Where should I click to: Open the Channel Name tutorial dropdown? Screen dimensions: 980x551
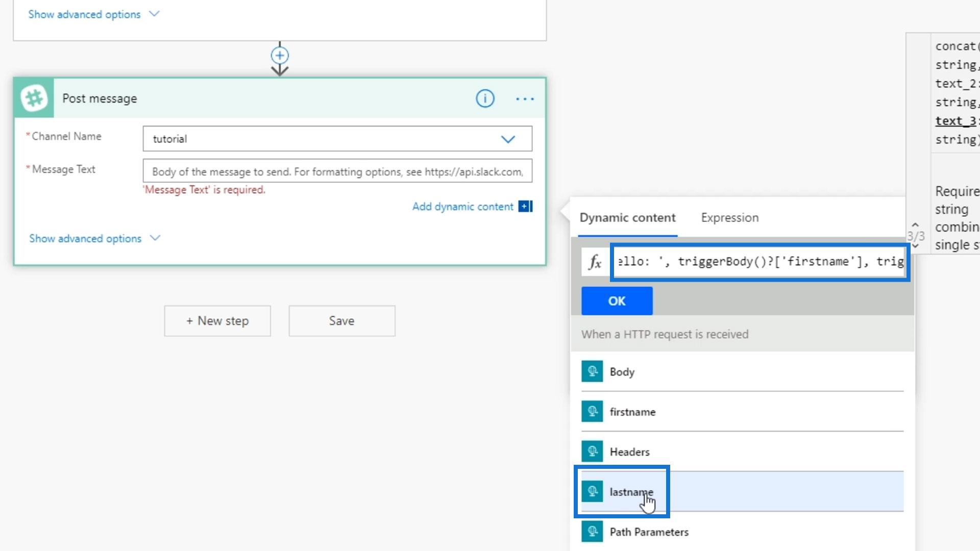[x=507, y=139]
